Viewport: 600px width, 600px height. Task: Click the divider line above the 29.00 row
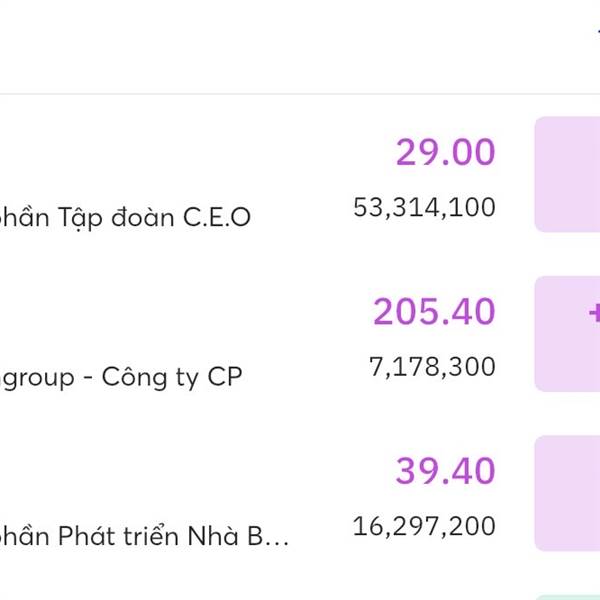300,95
